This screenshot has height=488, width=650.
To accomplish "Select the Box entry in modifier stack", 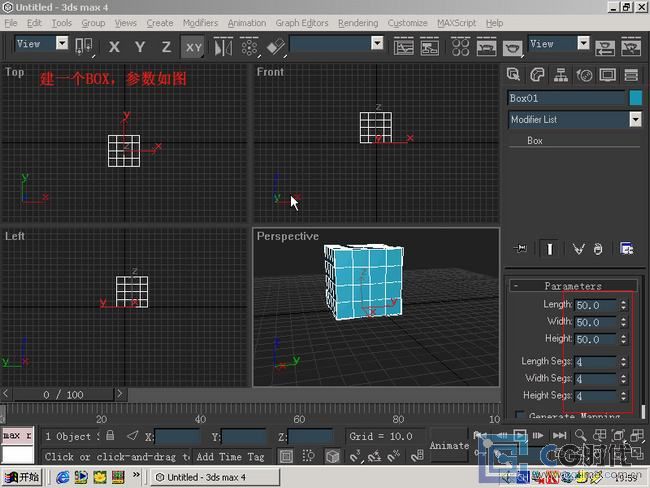I will pos(535,141).
